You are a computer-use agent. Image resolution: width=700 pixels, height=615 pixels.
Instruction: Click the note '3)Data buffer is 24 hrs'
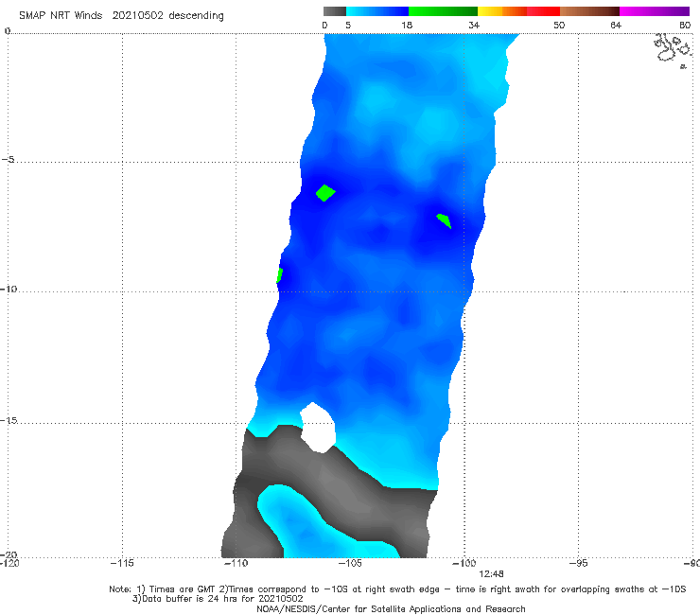(218, 599)
